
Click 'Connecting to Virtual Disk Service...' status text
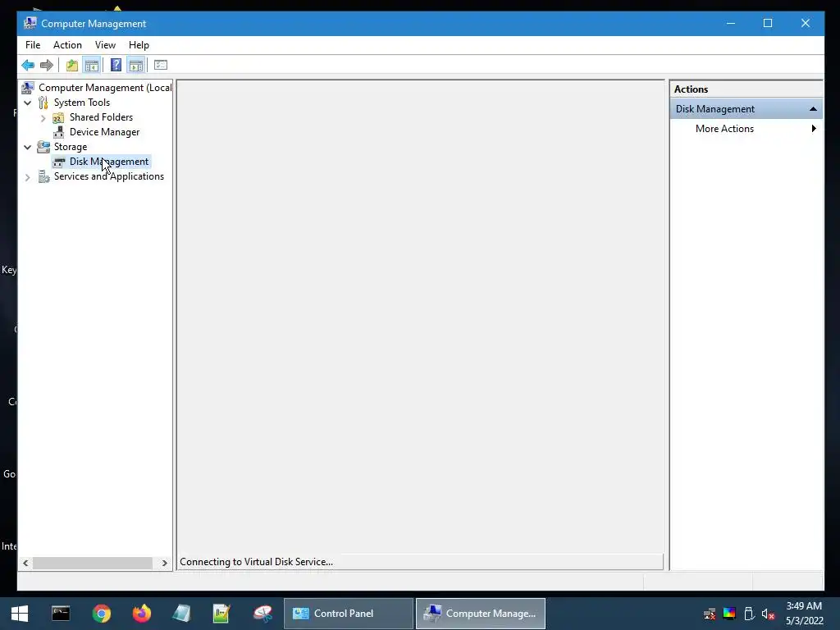coord(256,562)
